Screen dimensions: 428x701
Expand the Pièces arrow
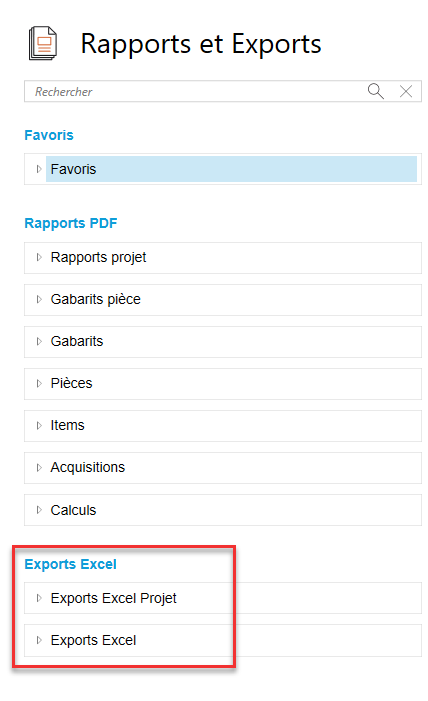click(x=39, y=383)
